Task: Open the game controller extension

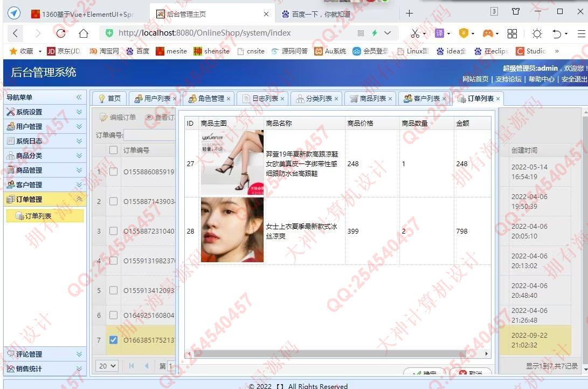Action: (488, 33)
